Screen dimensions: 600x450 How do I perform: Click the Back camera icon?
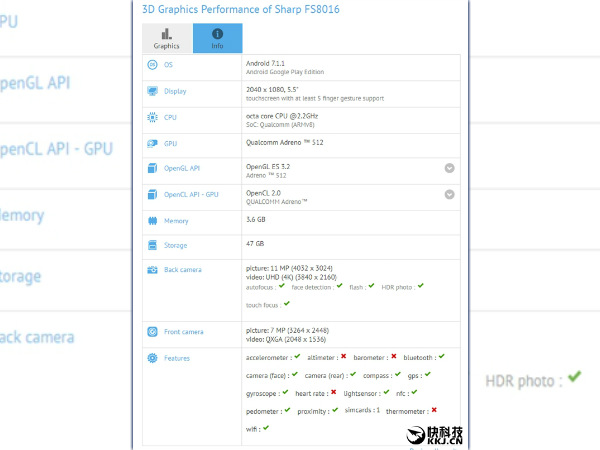coord(152,270)
